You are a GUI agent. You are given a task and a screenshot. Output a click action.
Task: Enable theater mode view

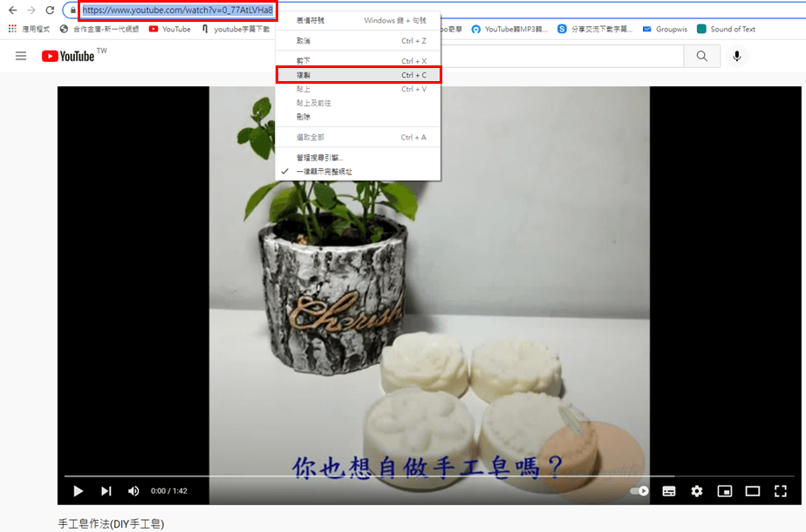click(753, 491)
